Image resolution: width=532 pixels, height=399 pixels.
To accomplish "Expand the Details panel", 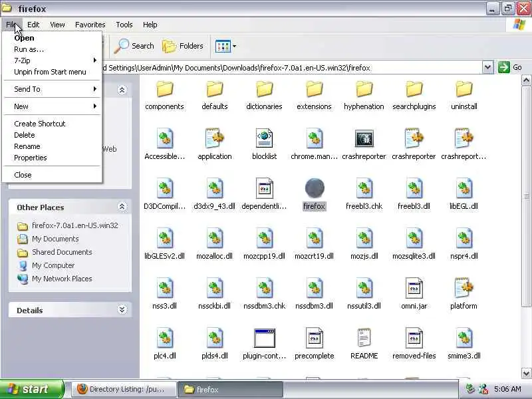I will point(122,309).
